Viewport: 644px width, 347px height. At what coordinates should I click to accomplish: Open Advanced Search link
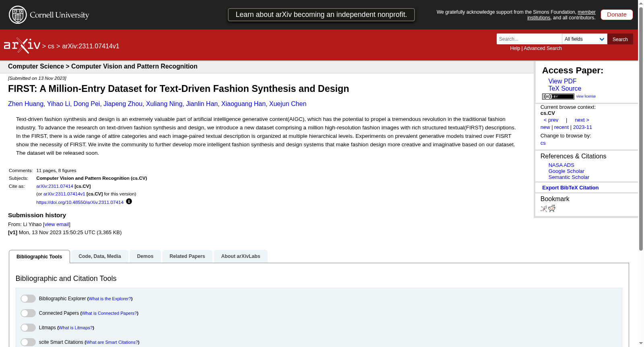click(543, 48)
